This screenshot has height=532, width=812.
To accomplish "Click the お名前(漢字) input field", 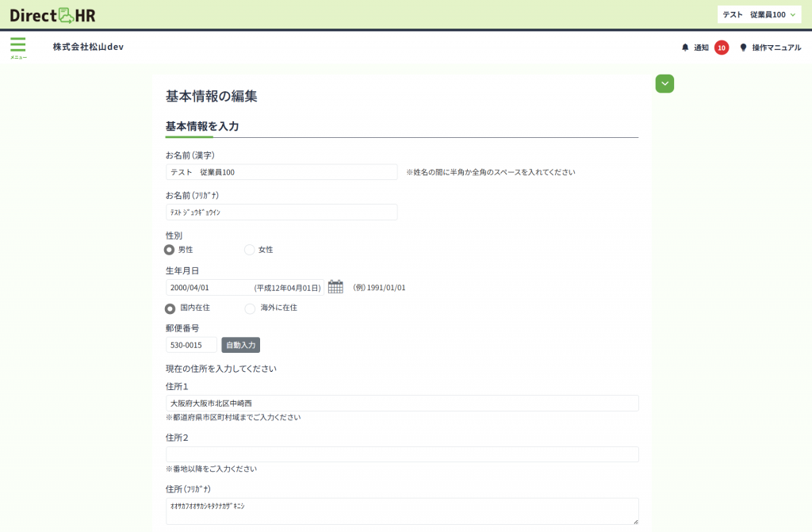I will tap(282, 172).
